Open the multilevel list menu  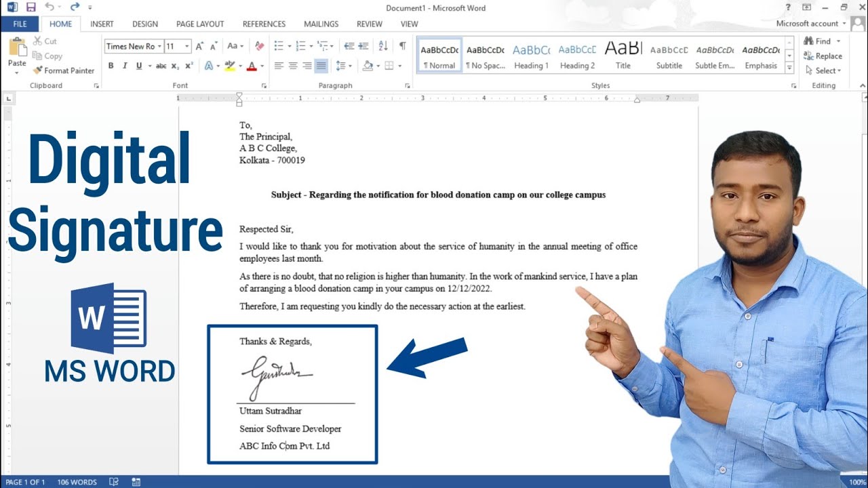pos(323,46)
